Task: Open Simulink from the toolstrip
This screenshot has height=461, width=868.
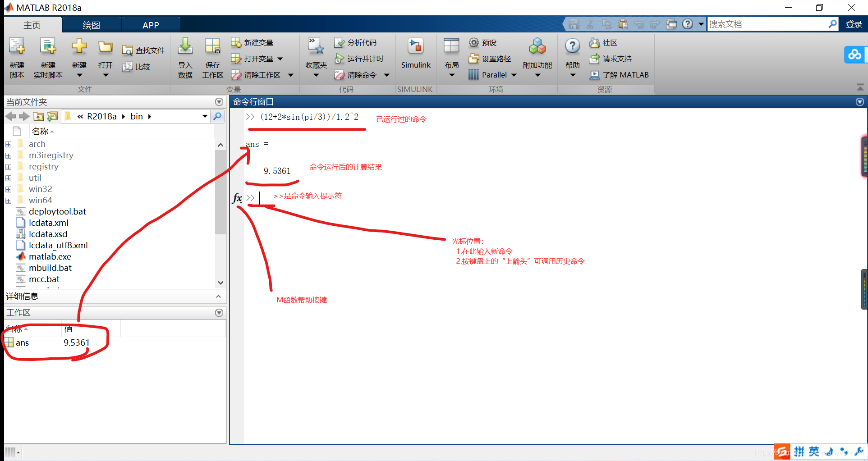Action: (x=416, y=53)
